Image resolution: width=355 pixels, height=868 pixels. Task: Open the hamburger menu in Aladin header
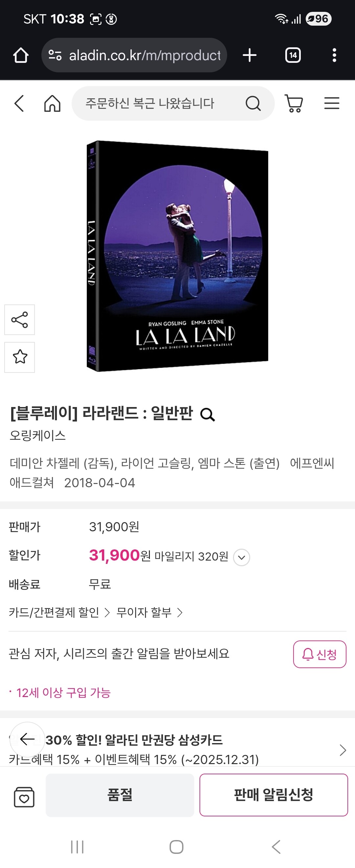point(332,103)
